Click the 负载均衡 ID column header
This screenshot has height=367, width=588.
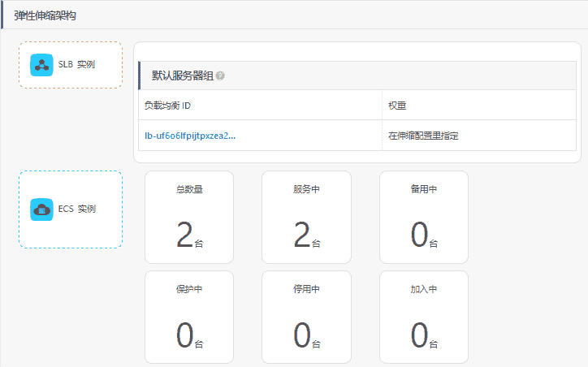click(260, 106)
